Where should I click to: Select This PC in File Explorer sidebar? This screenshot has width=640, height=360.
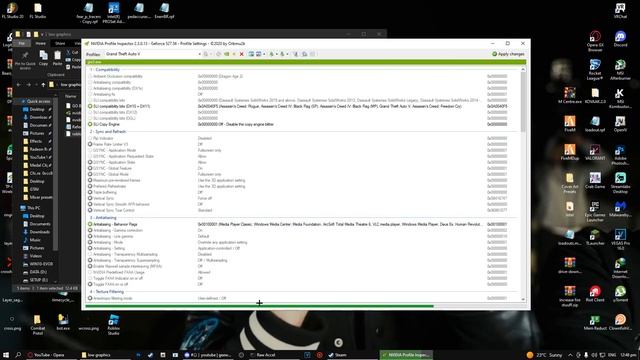pos(33,208)
